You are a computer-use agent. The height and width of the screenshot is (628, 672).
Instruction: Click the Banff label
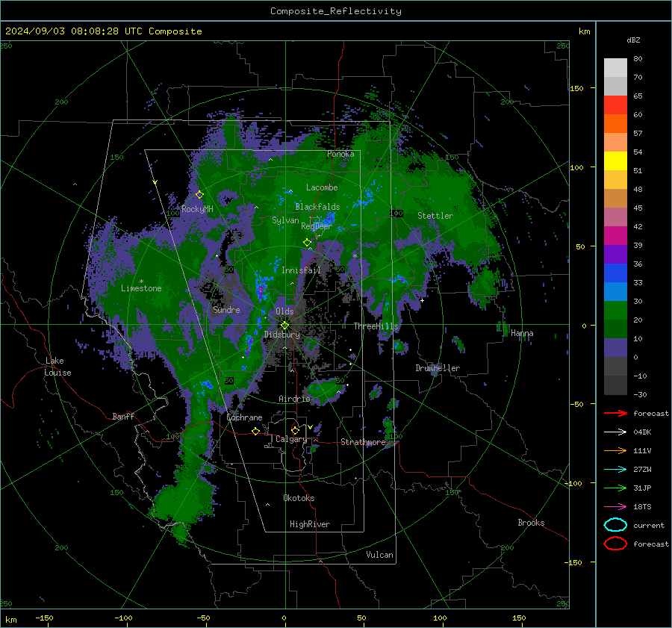123,416
